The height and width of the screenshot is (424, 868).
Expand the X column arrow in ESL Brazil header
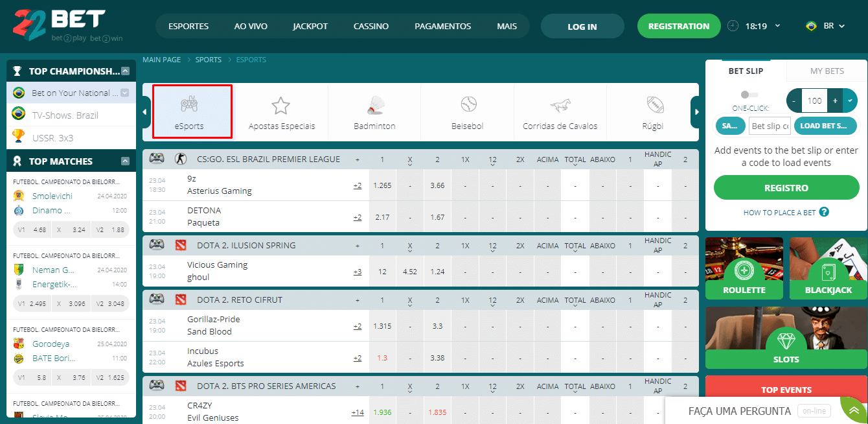tap(410, 164)
